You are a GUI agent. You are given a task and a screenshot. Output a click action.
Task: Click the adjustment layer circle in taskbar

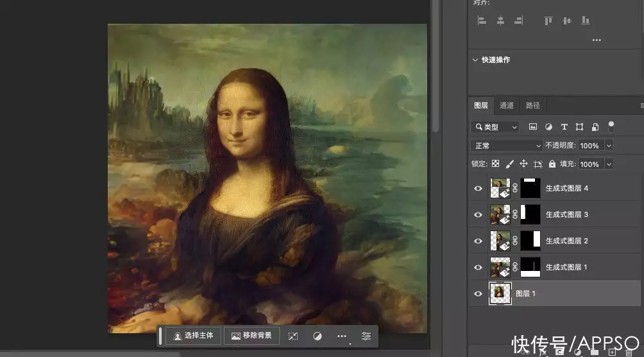(x=318, y=336)
